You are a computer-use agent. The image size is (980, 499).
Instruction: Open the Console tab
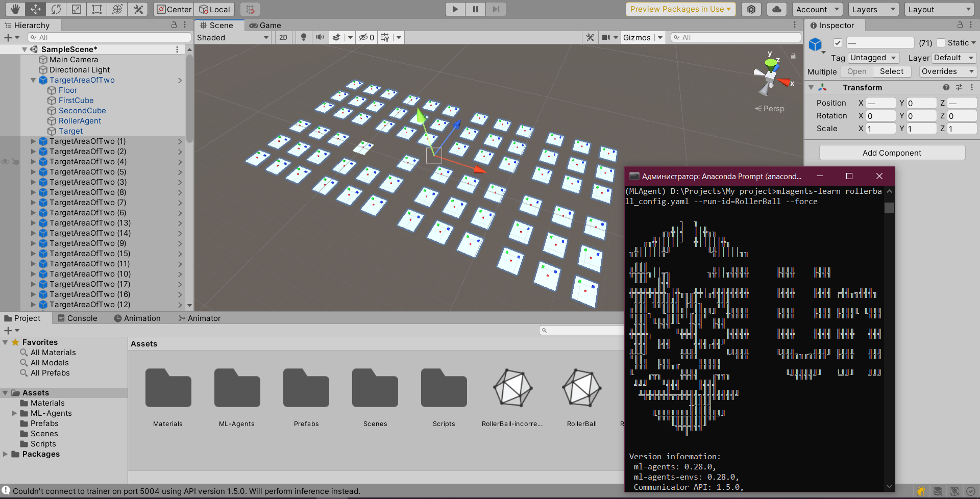[78, 318]
